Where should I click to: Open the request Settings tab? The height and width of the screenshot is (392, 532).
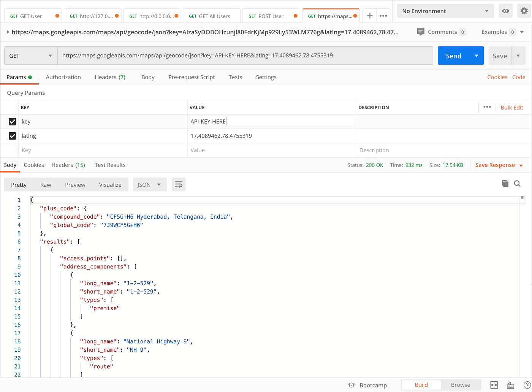(266, 77)
